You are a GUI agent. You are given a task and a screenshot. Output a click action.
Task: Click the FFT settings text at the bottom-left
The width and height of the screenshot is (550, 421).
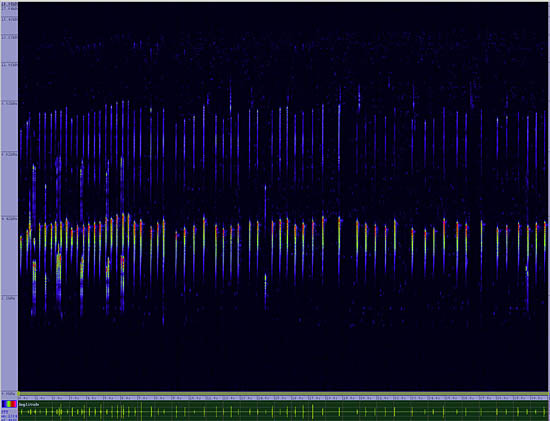coord(9,414)
